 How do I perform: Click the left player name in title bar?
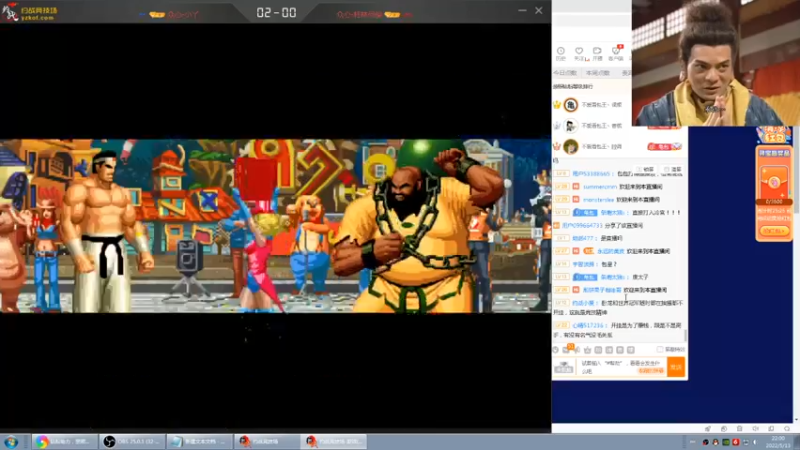(183, 15)
